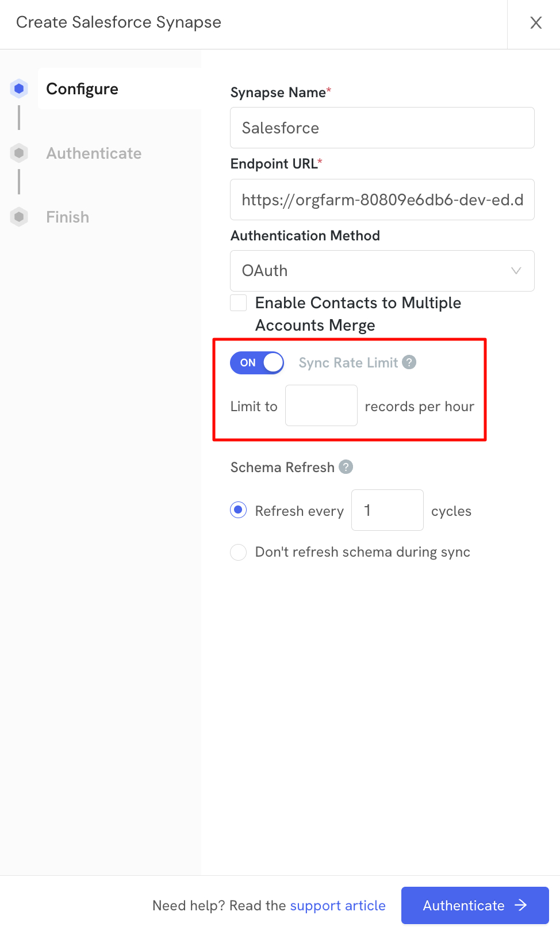Focus the Synapse Name input field
The image size is (560, 927).
pyautogui.click(x=382, y=128)
